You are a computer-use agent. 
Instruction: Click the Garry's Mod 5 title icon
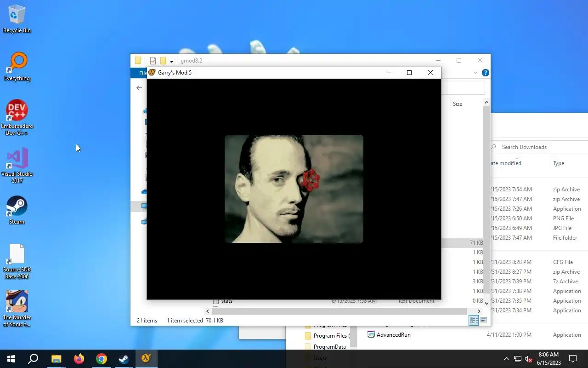coord(152,72)
